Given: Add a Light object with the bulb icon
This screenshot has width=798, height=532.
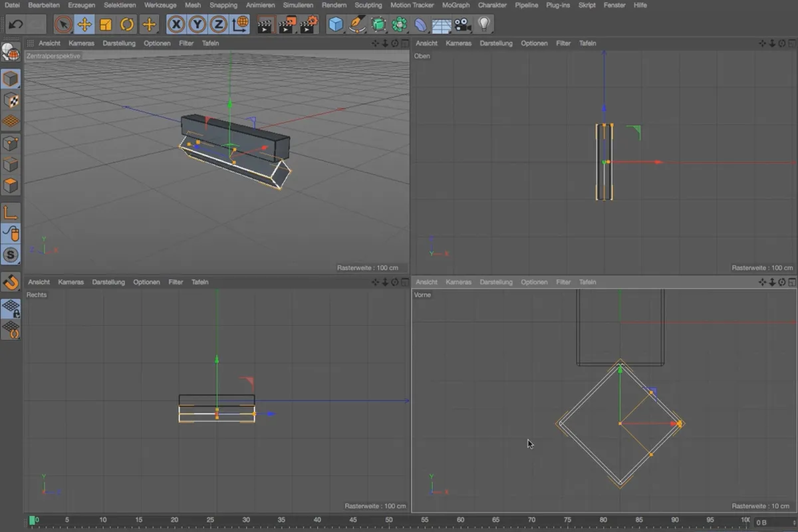Looking at the screenshot, I should click(x=483, y=25).
